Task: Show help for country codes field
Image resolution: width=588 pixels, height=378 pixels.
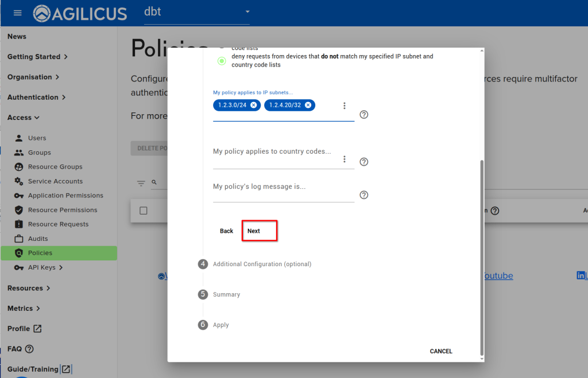Action: (x=363, y=162)
